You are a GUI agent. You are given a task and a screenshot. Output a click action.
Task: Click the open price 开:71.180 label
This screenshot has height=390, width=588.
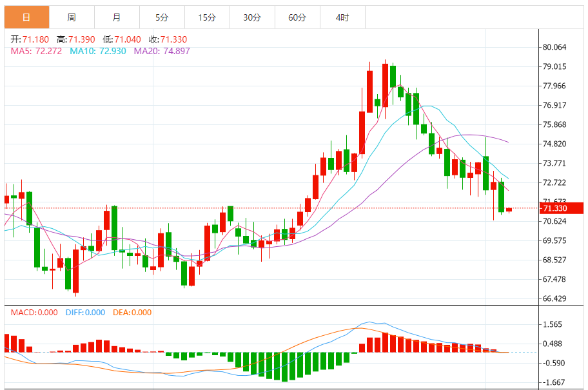pyautogui.click(x=30, y=39)
